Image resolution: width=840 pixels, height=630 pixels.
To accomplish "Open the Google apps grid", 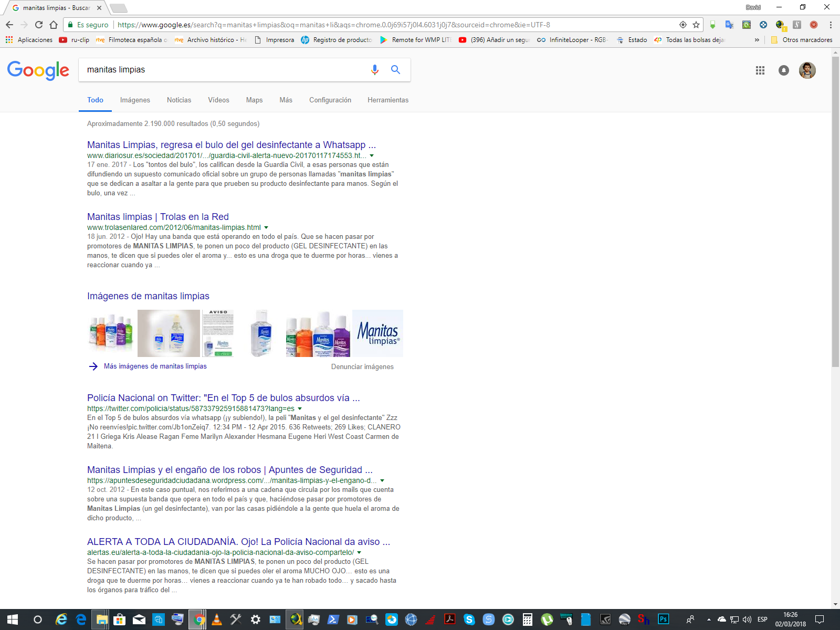I will (760, 70).
